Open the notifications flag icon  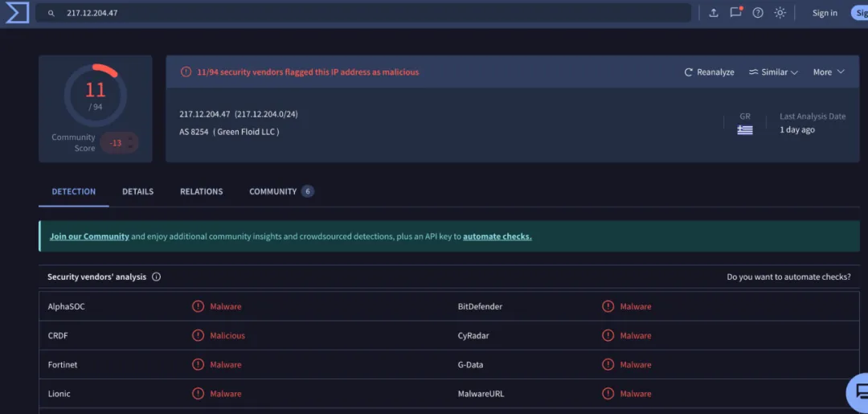coord(735,13)
